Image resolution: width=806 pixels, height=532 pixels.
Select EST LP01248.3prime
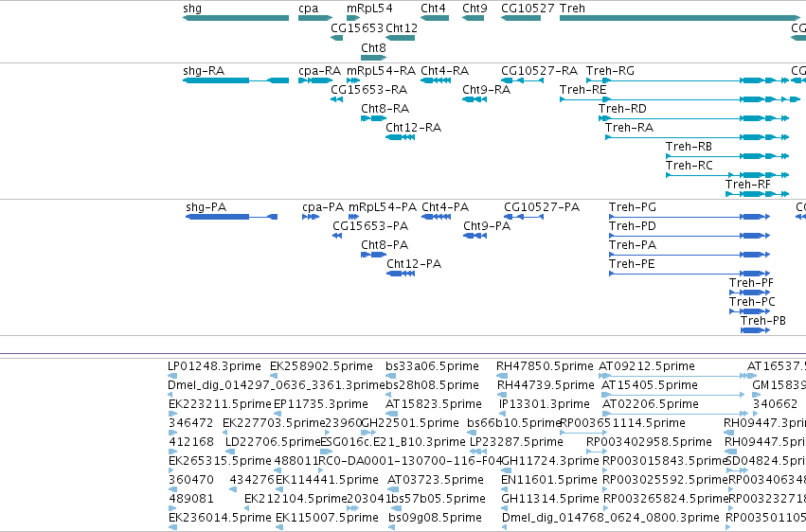click(x=171, y=376)
